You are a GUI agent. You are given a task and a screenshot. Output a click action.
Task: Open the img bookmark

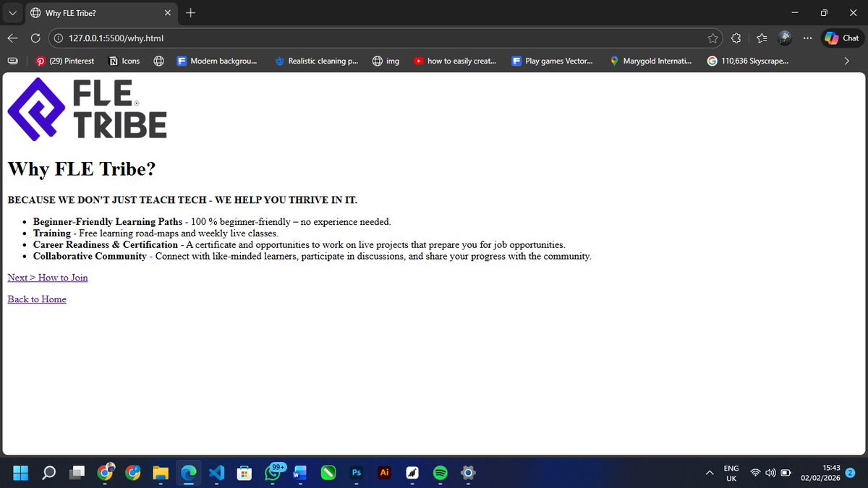(x=386, y=61)
